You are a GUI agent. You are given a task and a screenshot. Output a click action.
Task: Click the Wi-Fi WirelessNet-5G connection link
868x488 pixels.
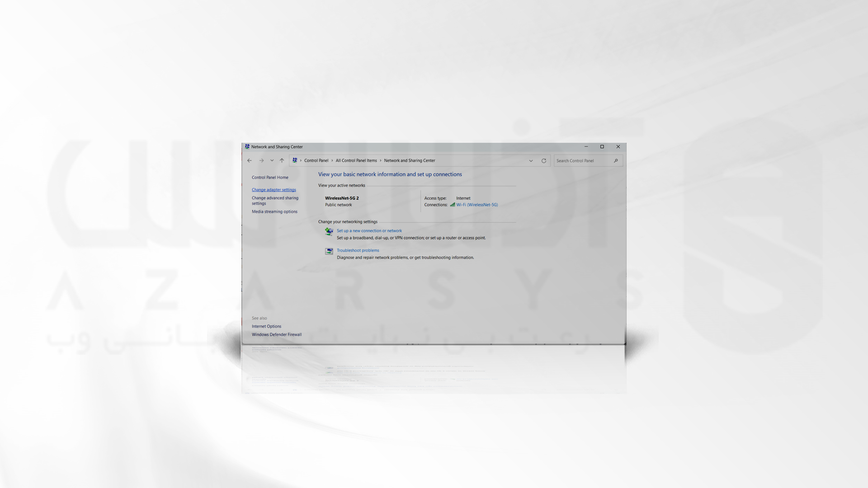[477, 204]
